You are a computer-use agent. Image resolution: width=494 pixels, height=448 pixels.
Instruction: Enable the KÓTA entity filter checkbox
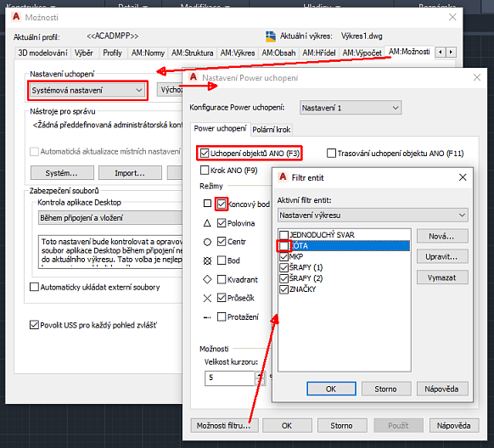pyautogui.click(x=283, y=246)
